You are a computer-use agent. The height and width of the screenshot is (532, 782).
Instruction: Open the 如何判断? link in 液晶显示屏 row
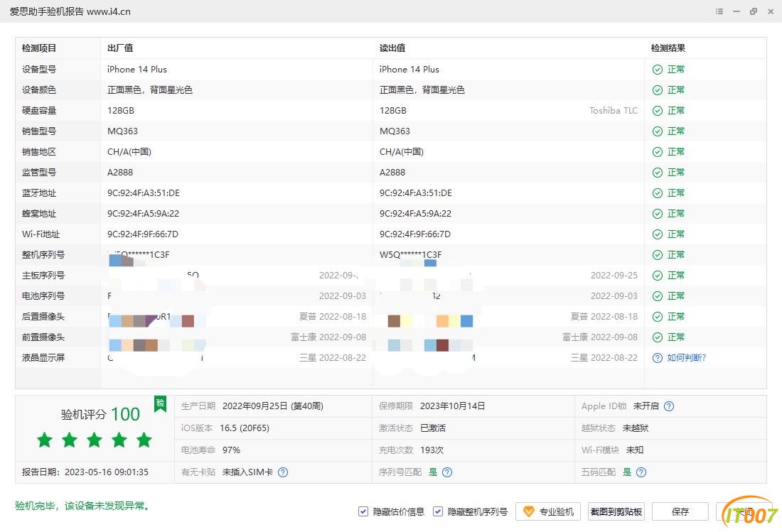tap(686, 358)
